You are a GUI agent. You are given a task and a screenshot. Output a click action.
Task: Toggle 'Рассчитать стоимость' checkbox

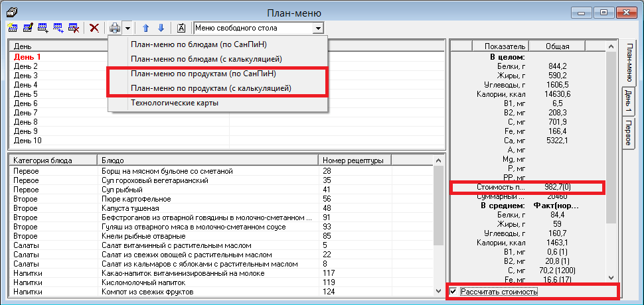point(453,292)
